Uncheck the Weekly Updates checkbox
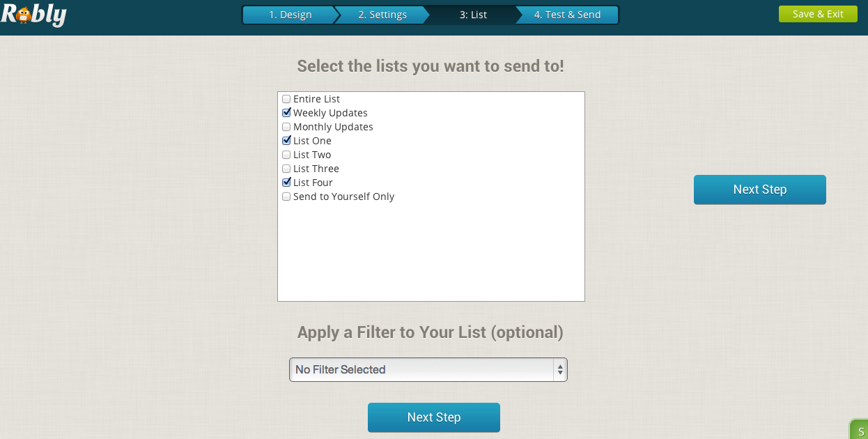The image size is (868, 439). tap(286, 112)
